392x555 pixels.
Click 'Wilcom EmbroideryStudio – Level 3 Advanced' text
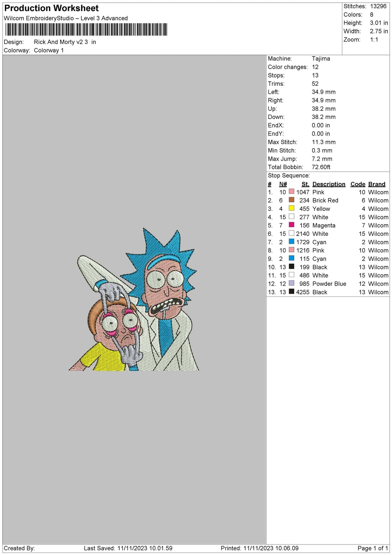(66, 18)
